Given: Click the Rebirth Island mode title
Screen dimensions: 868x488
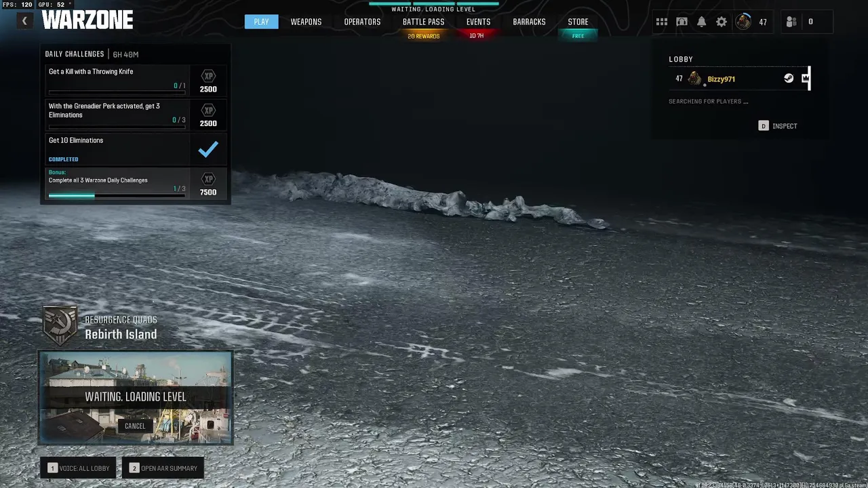Looking at the screenshot, I should [121, 334].
